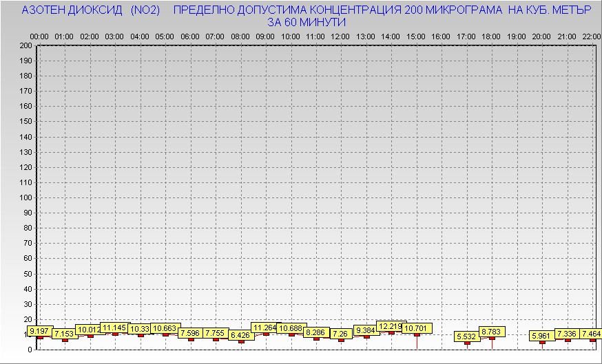The image size is (602, 364).
Task: Select the 11.145 data label
Action: click(x=114, y=328)
